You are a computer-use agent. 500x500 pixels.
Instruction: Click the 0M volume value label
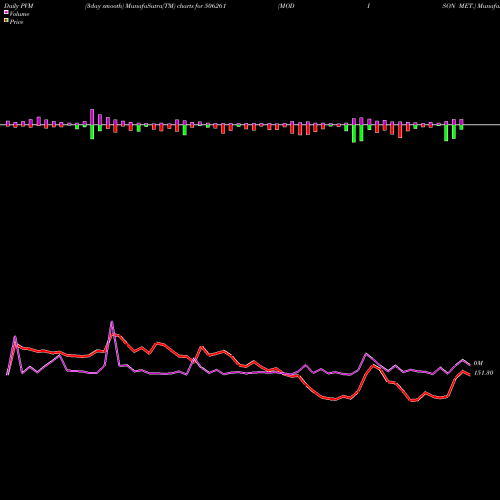pyautogui.click(x=478, y=363)
